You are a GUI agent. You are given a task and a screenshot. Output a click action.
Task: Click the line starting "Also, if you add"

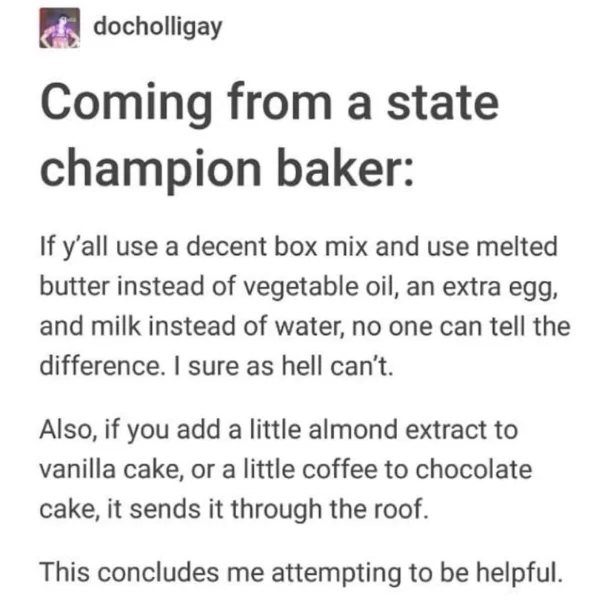[279, 431]
